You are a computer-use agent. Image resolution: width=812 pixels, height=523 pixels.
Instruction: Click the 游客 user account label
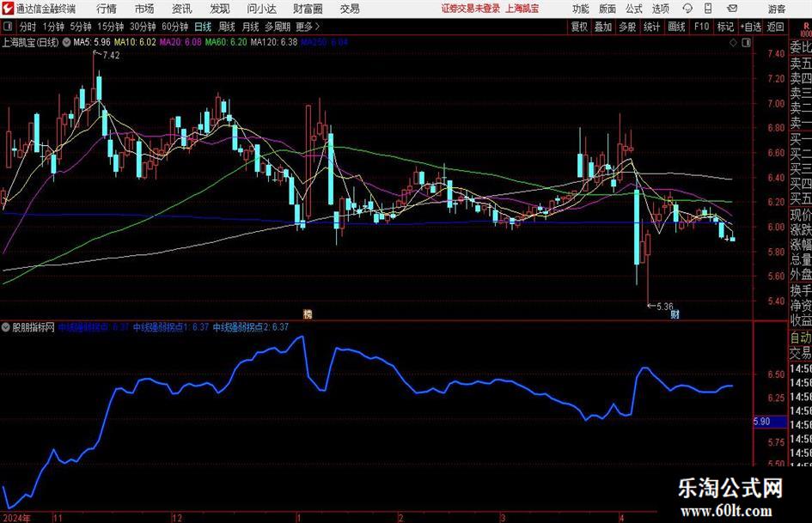click(776, 9)
